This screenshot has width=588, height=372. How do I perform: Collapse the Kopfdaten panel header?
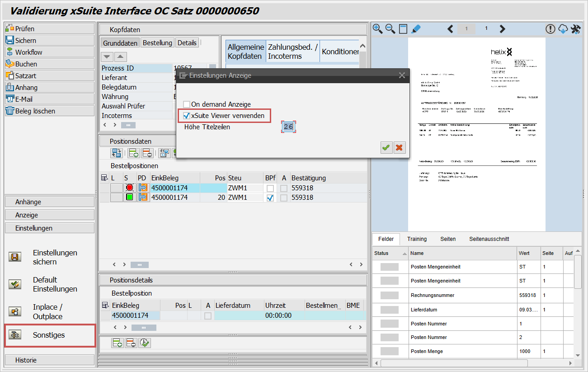[233, 29]
